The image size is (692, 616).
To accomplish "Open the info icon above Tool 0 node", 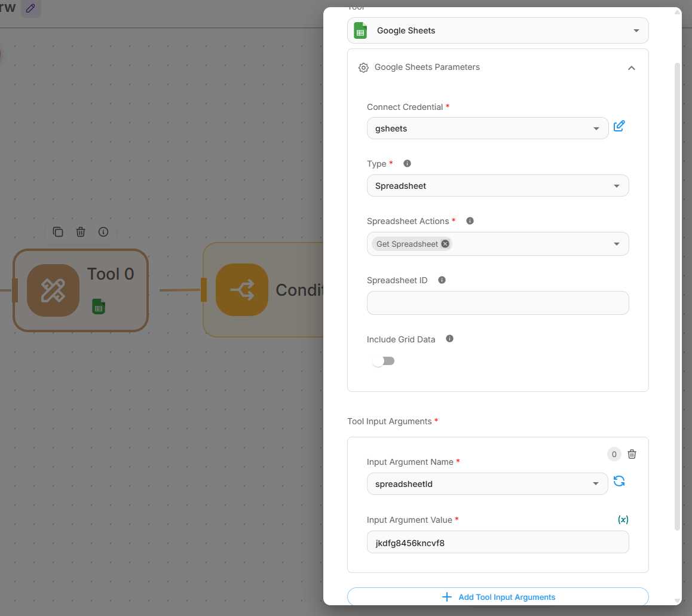I will pyautogui.click(x=103, y=232).
